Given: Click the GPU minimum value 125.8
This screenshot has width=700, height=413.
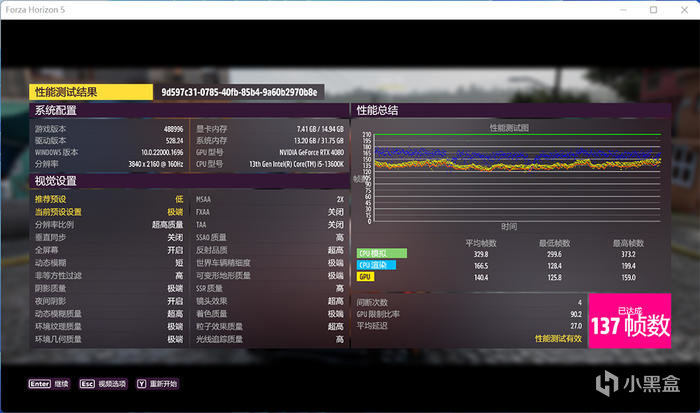Looking at the screenshot, I should point(554,277).
